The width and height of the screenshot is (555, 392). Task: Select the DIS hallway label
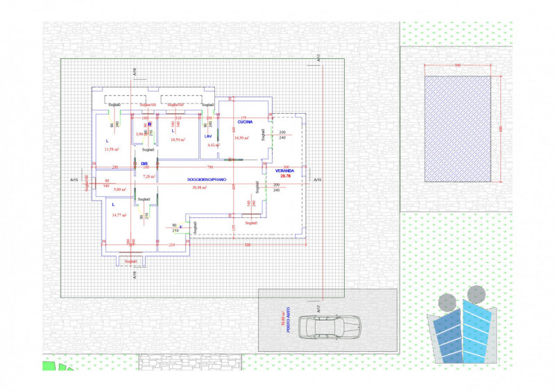[x=144, y=164]
